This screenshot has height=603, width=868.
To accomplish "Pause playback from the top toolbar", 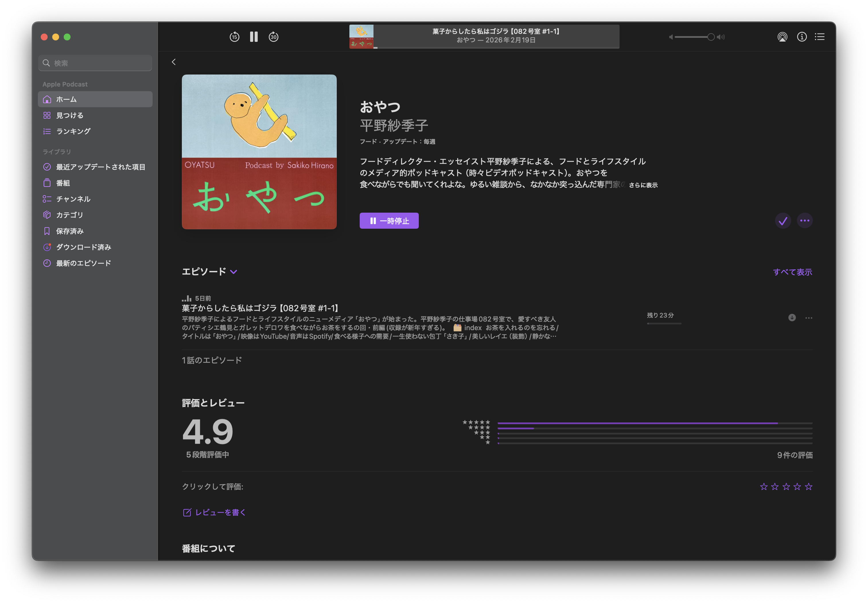I will click(x=254, y=37).
